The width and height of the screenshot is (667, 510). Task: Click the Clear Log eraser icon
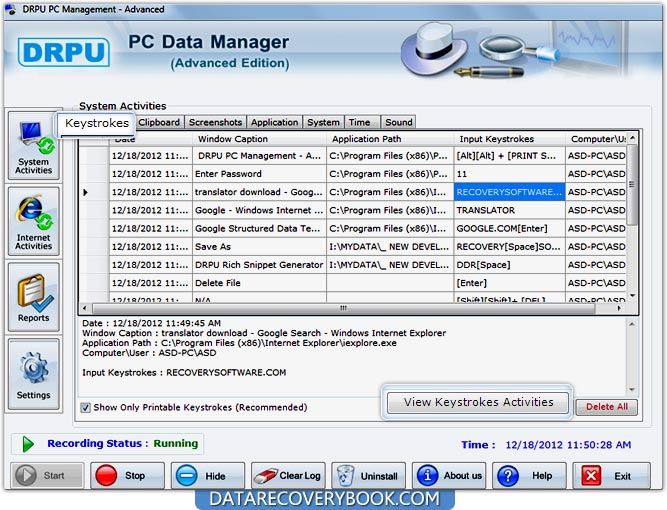click(265, 476)
